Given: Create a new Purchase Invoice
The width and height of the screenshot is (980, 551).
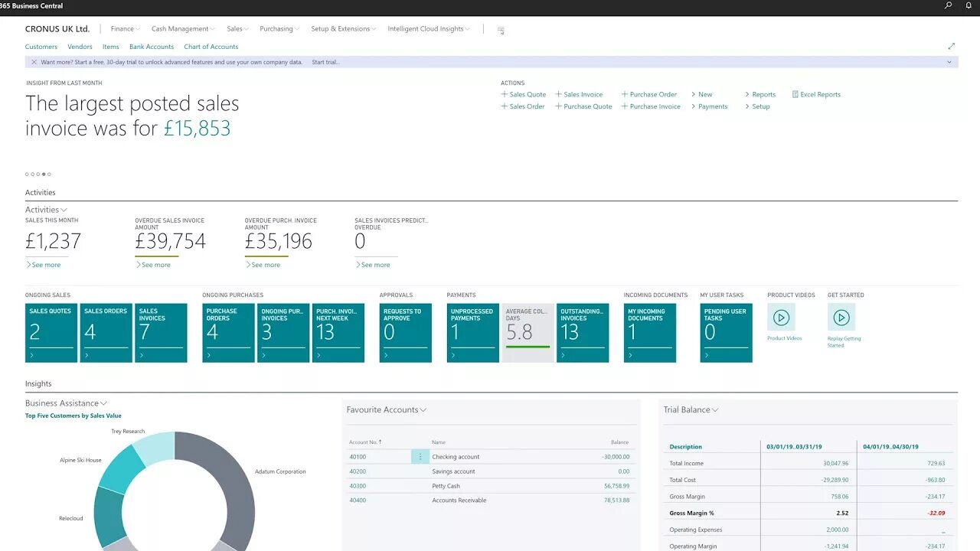Looking at the screenshot, I should pyautogui.click(x=651, y=107).
